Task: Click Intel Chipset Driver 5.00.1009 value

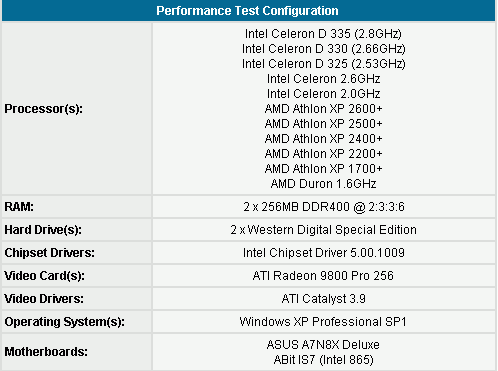Action: pos(324,253)
